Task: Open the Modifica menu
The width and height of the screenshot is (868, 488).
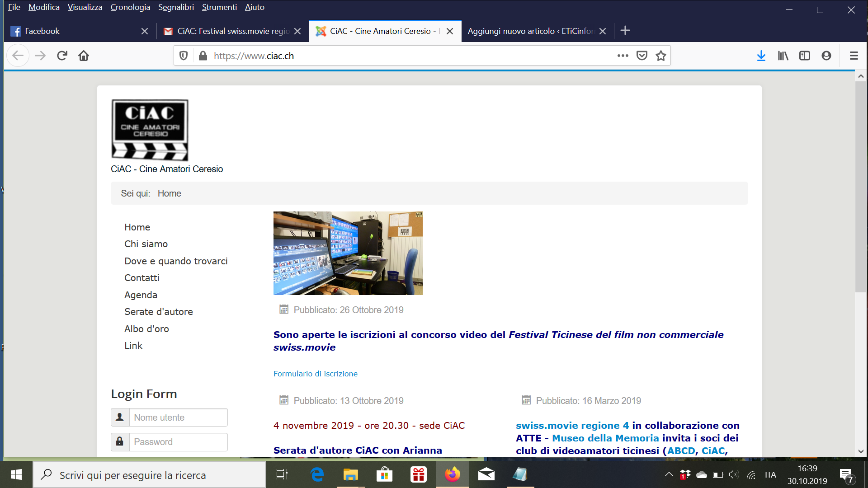Action: click(x=44, y=7)
